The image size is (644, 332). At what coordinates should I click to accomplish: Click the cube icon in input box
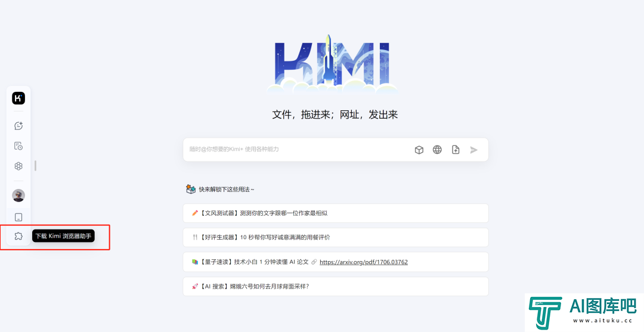click(x=419, y=150)
